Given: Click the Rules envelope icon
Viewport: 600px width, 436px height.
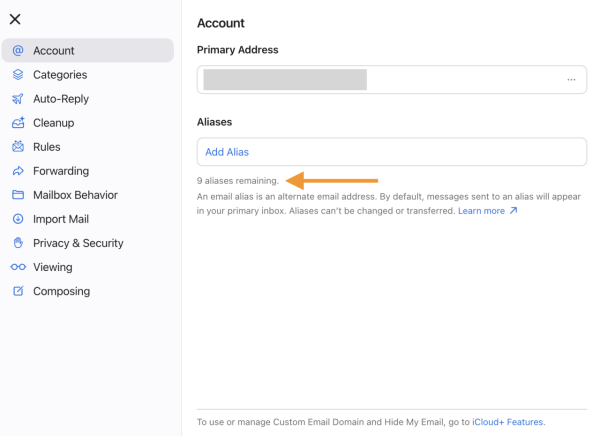Looking at the screenshot, I should 18,147.
